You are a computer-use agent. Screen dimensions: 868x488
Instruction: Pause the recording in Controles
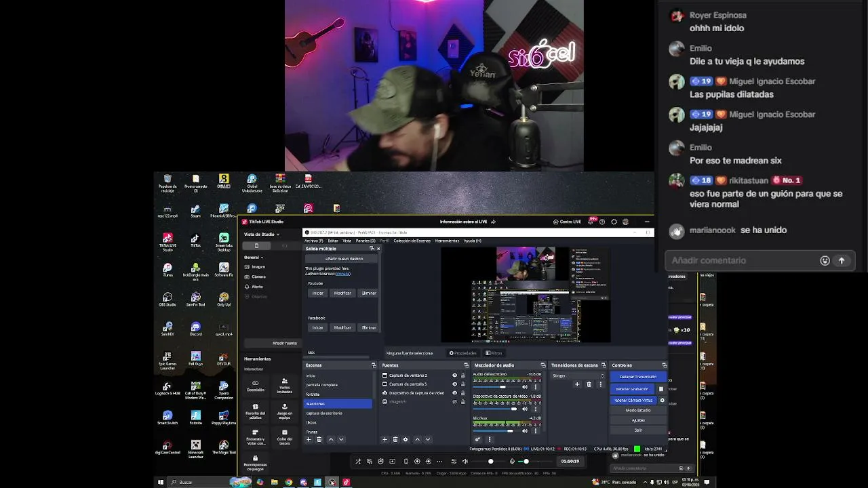click(x=661, y=389)
